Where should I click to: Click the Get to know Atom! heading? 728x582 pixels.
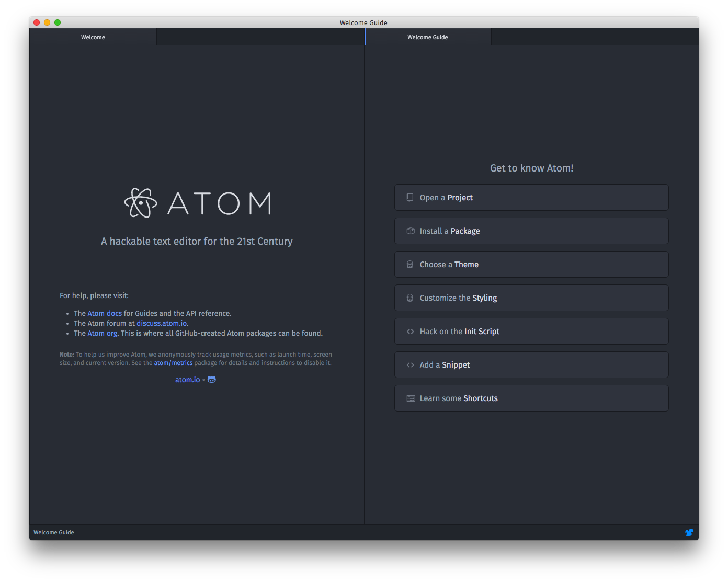pyautogui.click(x=531, y=168)
